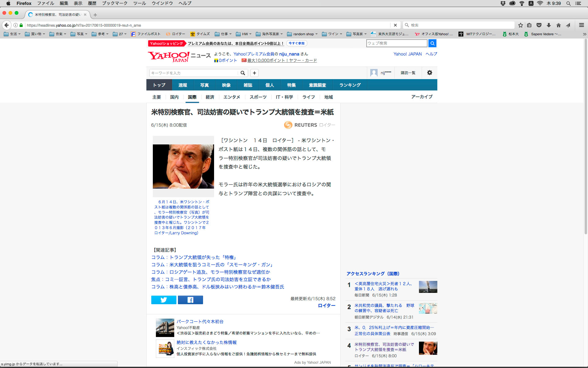The height and width of the screenshot is (368, 588).
Task: Click the plus button beside keyword search
Action: point(254,73)
